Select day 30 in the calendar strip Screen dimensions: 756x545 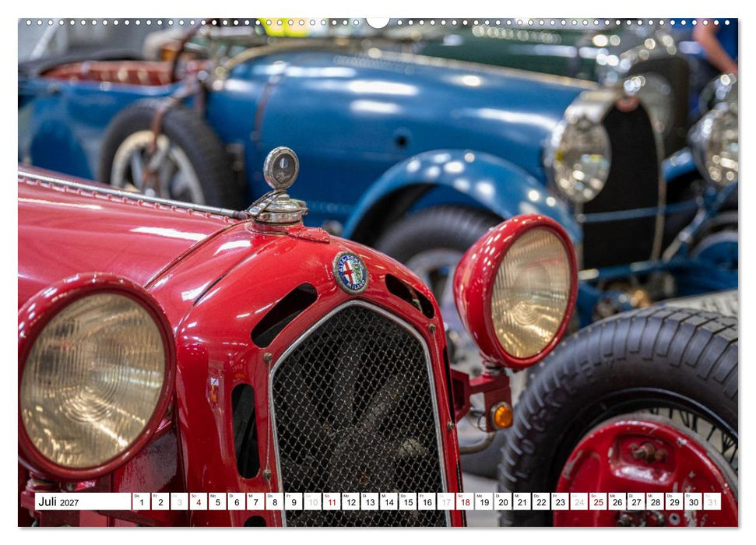[693, 501]
